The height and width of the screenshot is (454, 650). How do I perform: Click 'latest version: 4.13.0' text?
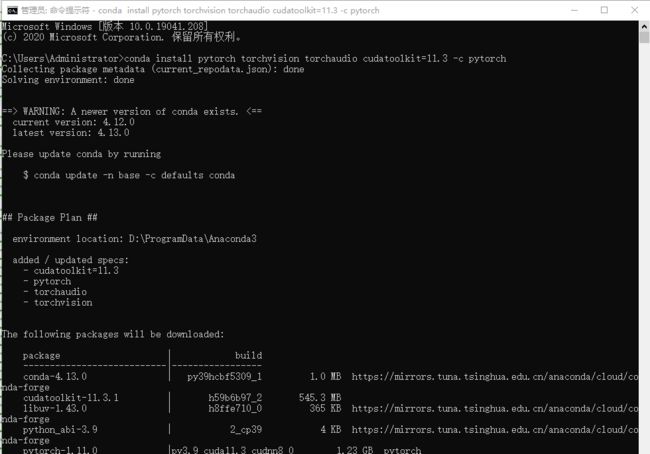click(x=71, y=133)
